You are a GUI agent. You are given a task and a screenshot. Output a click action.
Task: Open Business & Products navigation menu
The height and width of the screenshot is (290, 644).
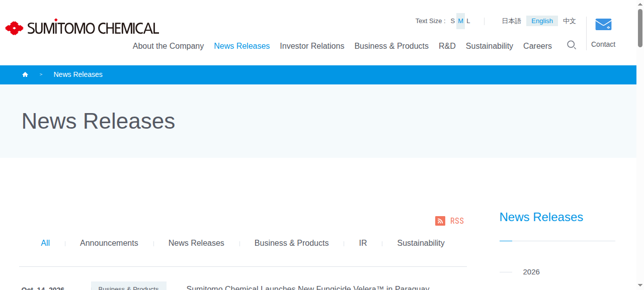[x=391, y=46]
